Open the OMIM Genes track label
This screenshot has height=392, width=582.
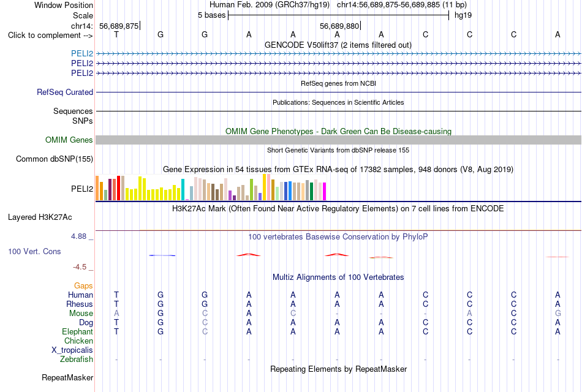[69, 140]
